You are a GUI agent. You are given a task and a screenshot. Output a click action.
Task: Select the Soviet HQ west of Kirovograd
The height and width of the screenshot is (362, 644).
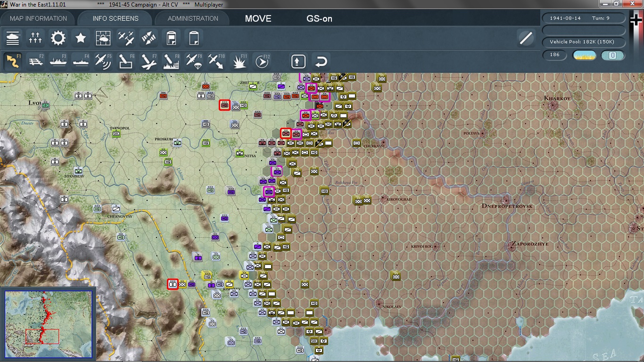pyautogui.click(x=324, y=191)
